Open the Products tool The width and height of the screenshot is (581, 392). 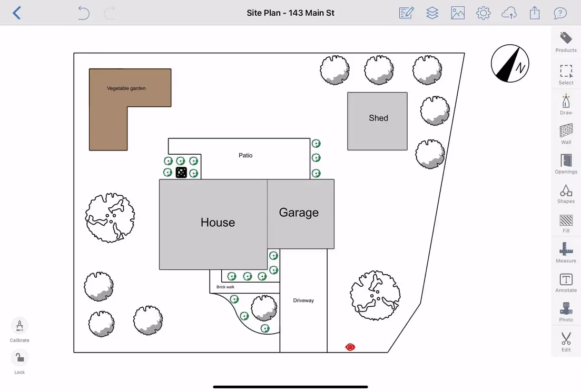(566, 42)
